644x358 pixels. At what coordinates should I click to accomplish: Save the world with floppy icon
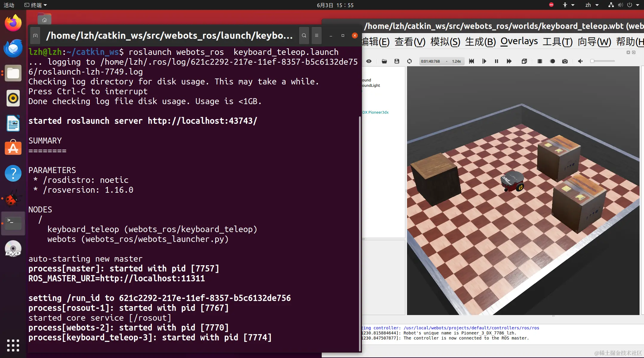pyautogui.click(x=397, y=61)
